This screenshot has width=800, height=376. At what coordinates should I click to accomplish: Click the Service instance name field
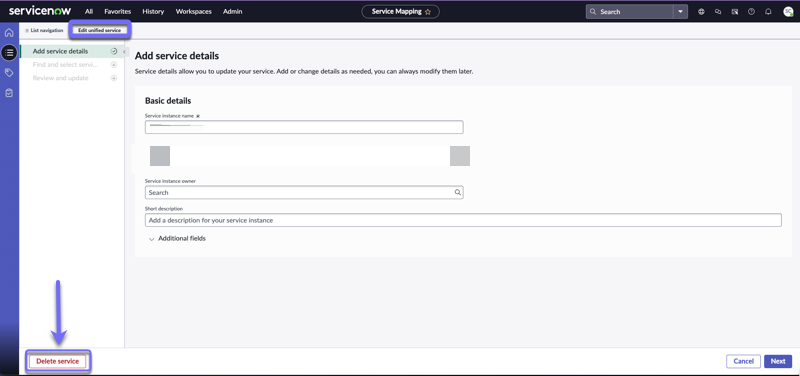(304, 127)
